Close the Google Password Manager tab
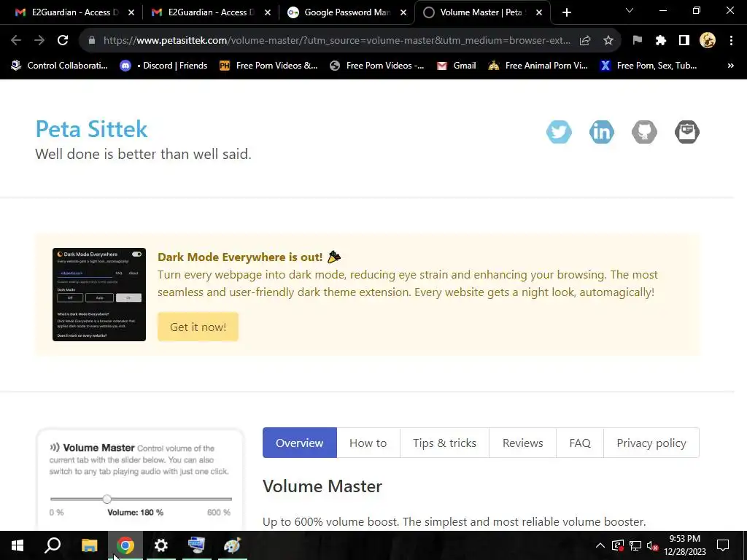Screen dimensions: 747x560 (403, 13)
